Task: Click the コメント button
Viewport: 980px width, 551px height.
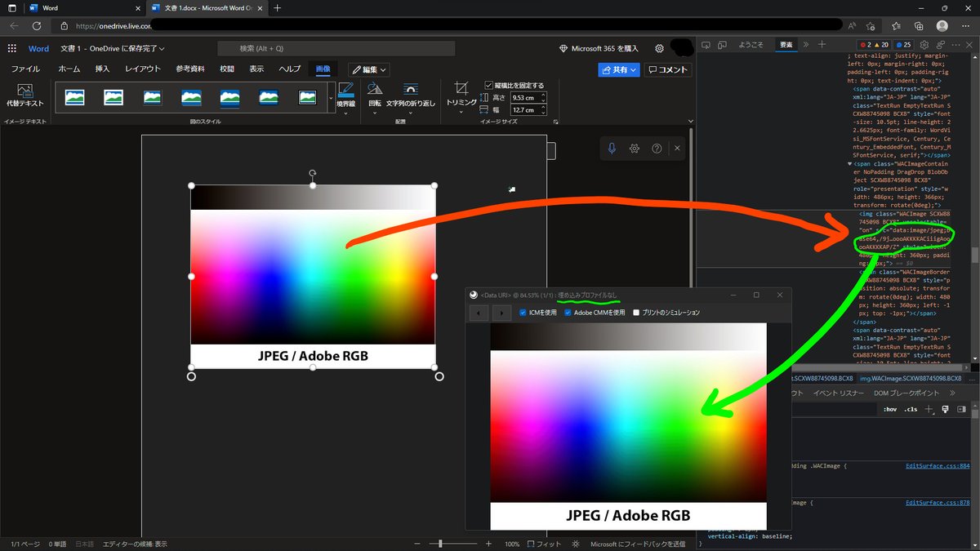Action: tap(667, 70)
